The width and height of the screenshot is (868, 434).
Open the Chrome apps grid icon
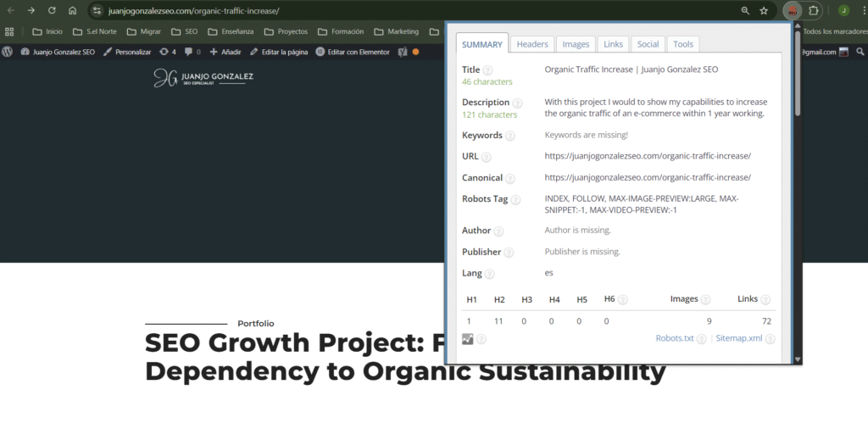click(x=9, y=31)
